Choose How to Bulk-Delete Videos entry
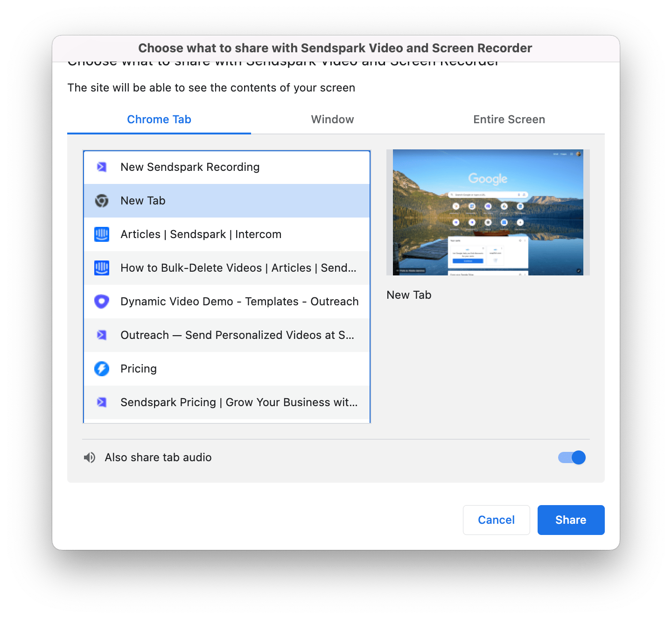This screenshot has width=672, height=619. tap(227, 268)
